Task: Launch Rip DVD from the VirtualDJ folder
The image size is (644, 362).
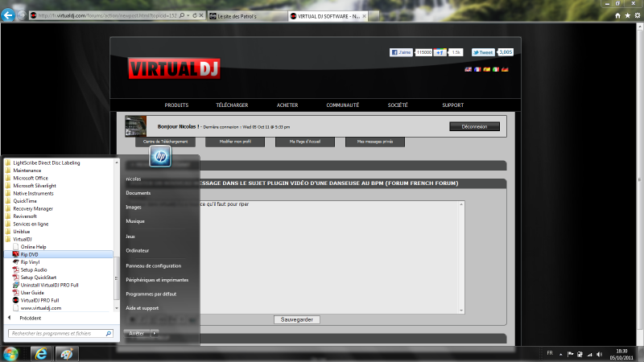Action: [29, 254]
